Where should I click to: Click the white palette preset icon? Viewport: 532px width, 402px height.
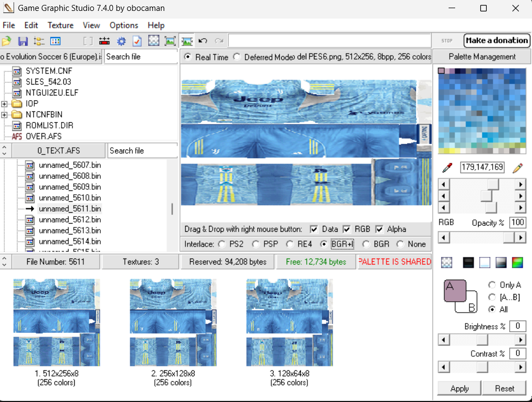pos(485,262)
